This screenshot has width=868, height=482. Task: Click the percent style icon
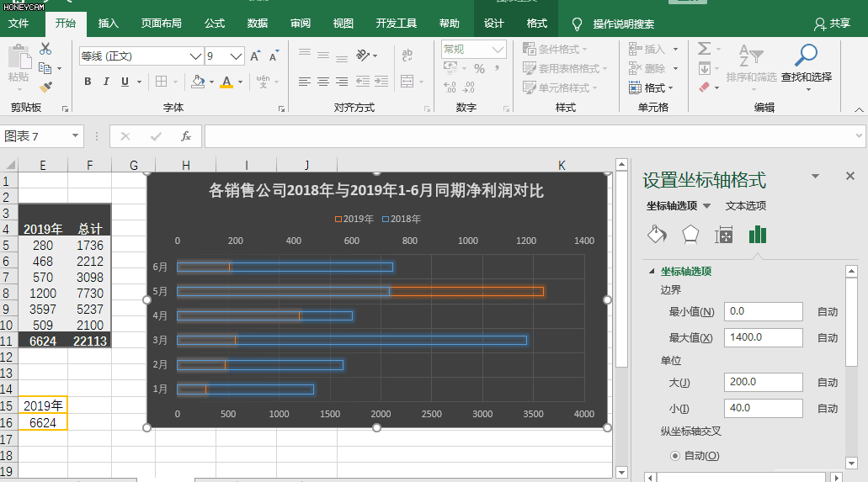point(479,69)
